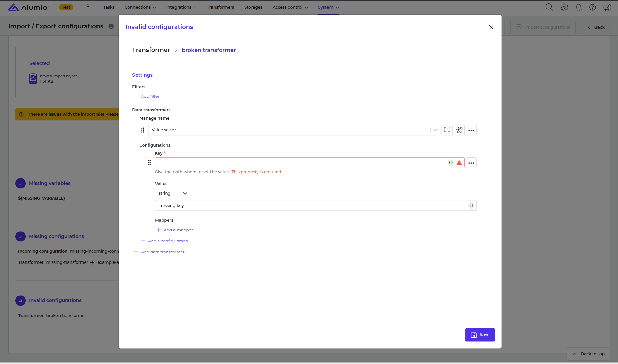This screenshot has height=364, width=618.
Task: Save the invalid configuration changes
Action: [480, 335]
